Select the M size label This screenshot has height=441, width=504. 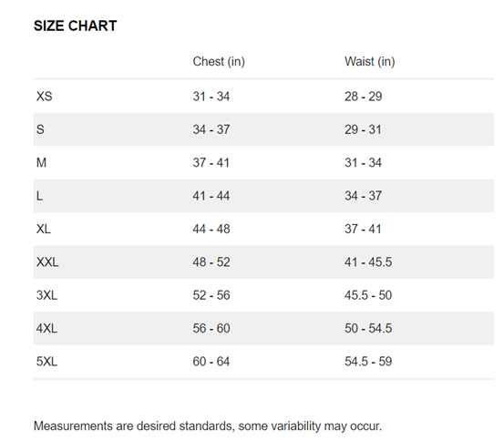tap(41, 163)
